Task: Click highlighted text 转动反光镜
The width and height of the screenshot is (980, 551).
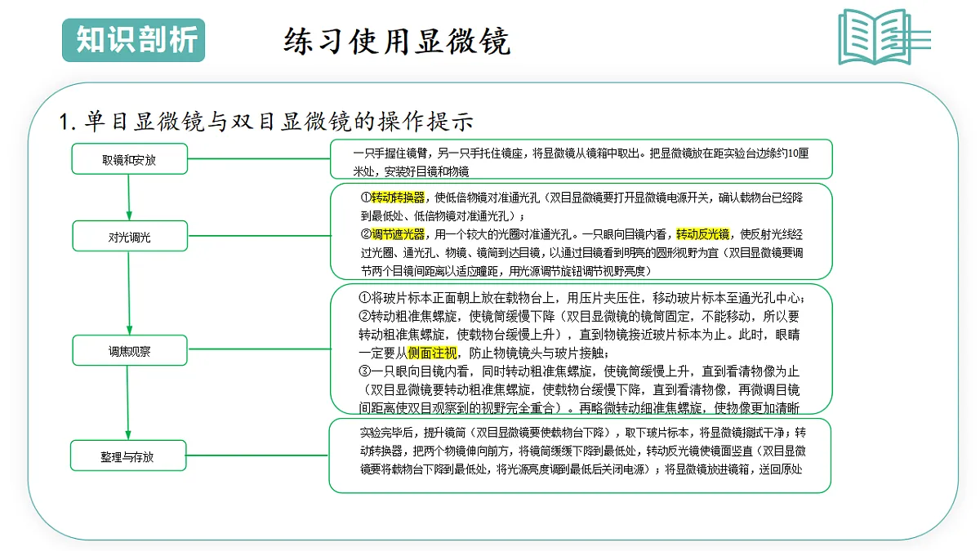Action: [702, 234]
